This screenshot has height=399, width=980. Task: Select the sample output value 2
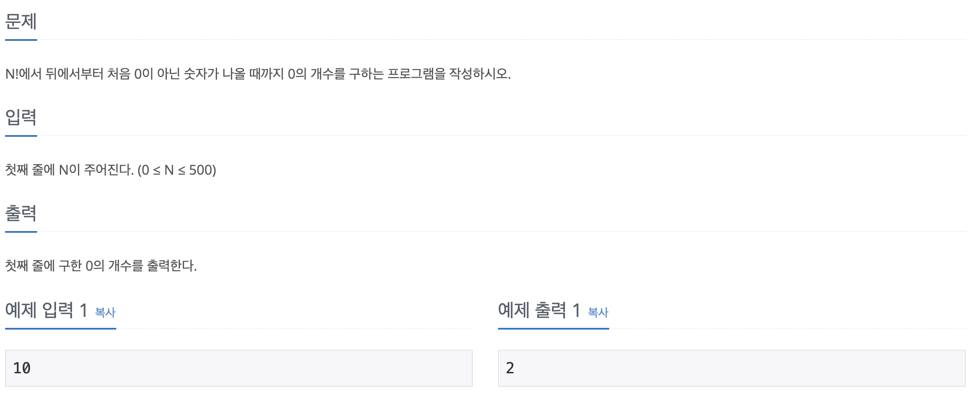click(x=511, y=367)
